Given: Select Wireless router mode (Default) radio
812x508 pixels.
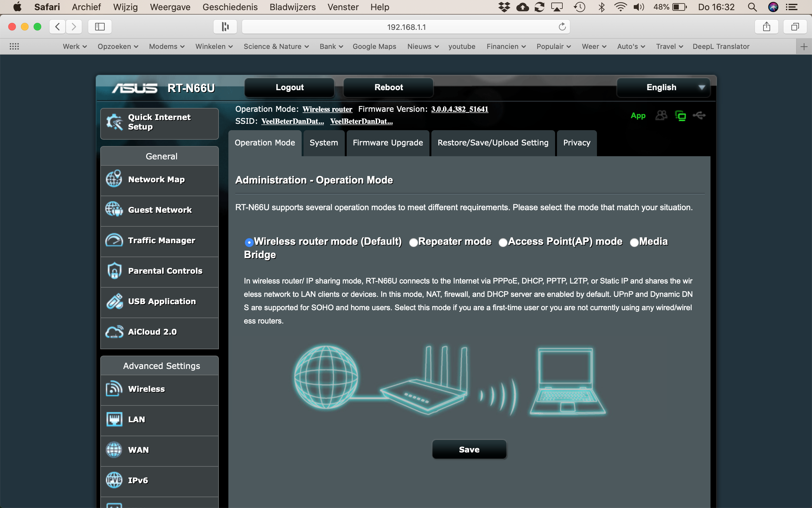Looking at the screenshot, I should click(249, 242).
